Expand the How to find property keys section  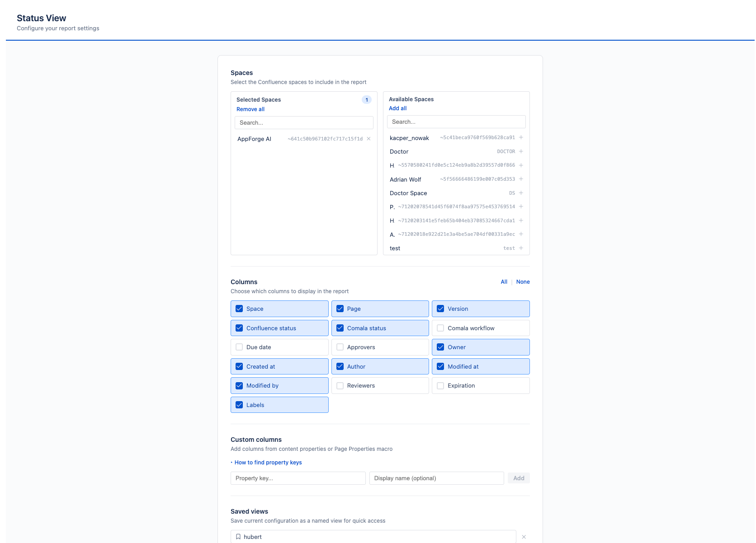268,462
